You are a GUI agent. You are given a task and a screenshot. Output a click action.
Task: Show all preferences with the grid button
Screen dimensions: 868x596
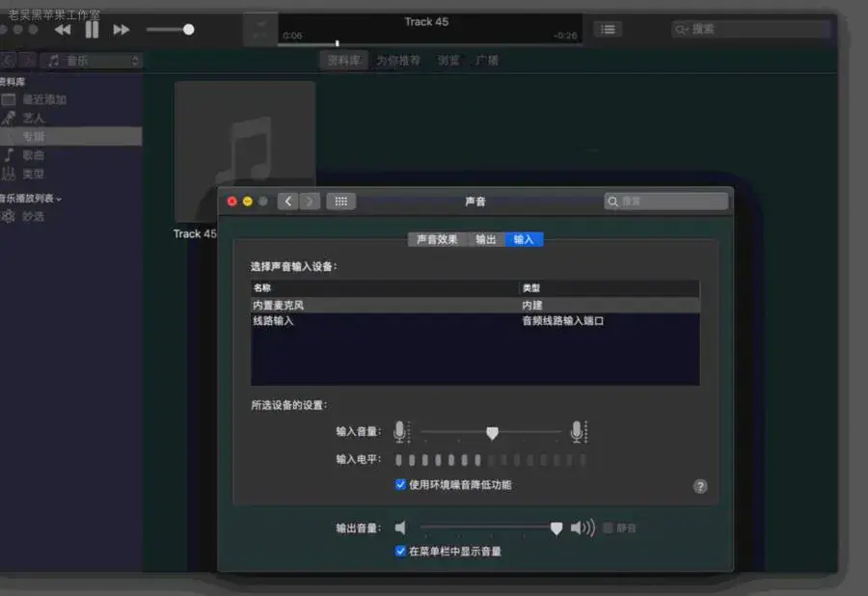click(x=341, y=201)
